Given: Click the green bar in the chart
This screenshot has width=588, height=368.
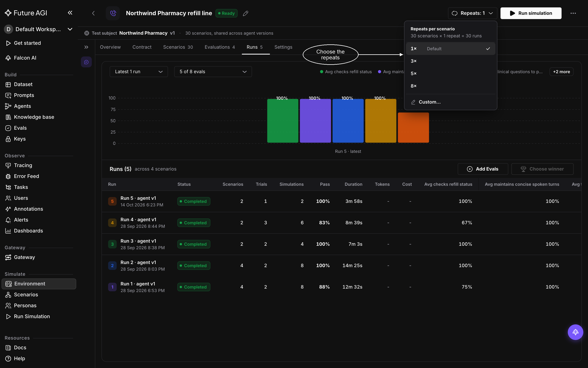Looking at the screenshot, I should point(283,121).
